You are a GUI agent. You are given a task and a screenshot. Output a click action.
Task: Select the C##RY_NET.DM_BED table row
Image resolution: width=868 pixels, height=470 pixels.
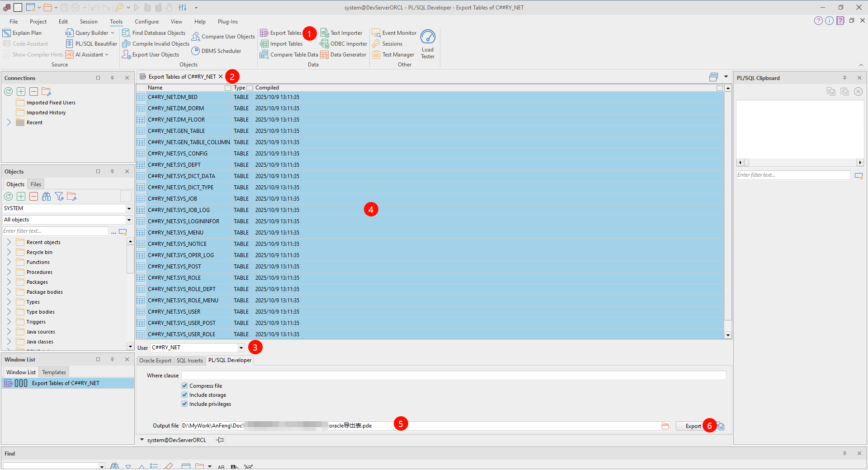(430, 97)
